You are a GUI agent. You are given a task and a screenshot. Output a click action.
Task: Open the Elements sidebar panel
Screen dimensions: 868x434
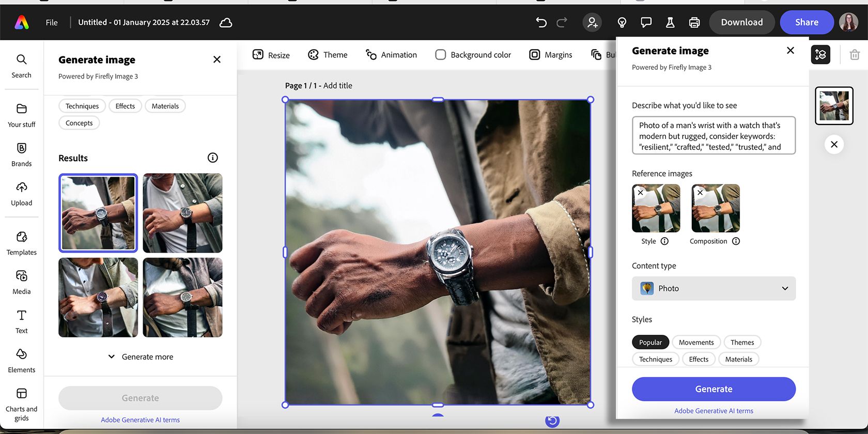tap(22, 360)
